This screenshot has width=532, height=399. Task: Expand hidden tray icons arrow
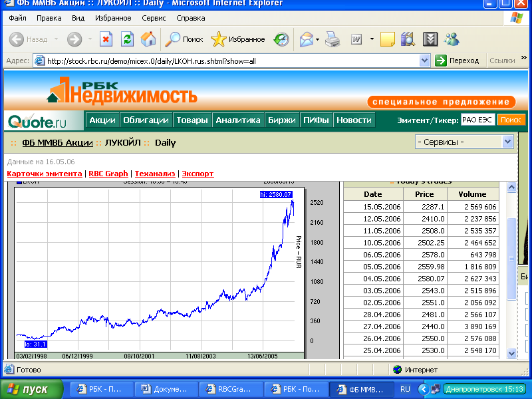(423, 389)
